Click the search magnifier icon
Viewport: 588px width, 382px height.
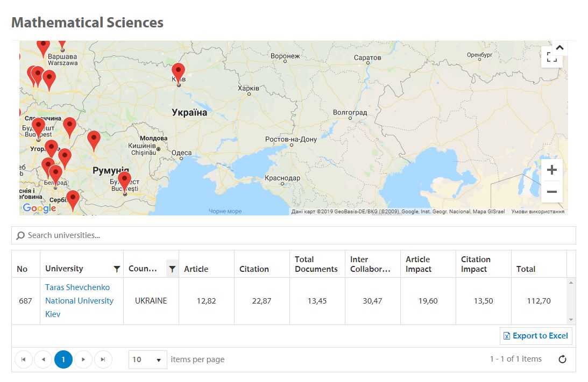(20, 235)
